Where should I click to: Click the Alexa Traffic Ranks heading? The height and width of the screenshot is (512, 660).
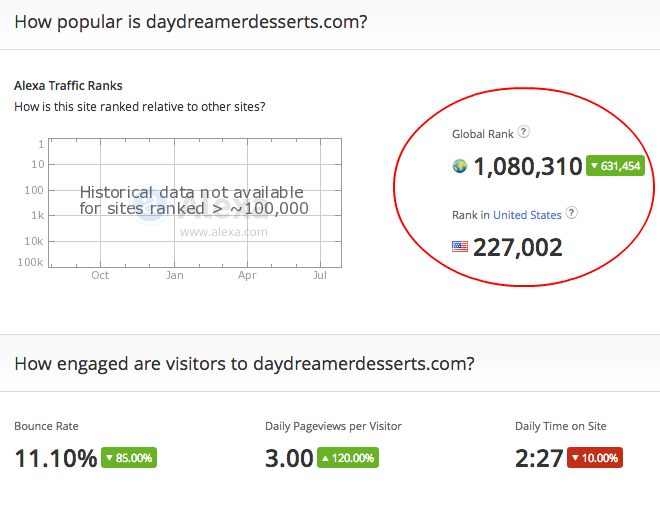68,86
